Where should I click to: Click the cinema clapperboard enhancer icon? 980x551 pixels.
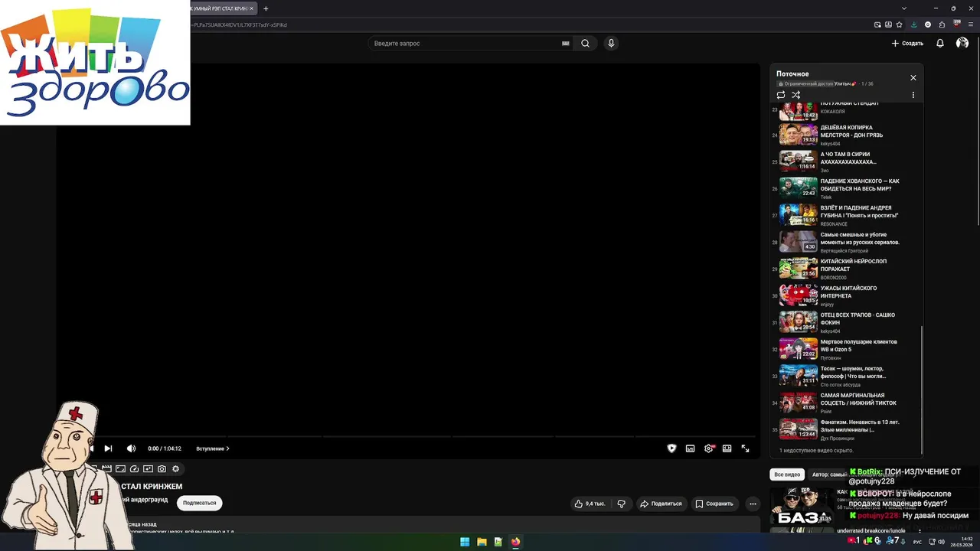[107, 469]
